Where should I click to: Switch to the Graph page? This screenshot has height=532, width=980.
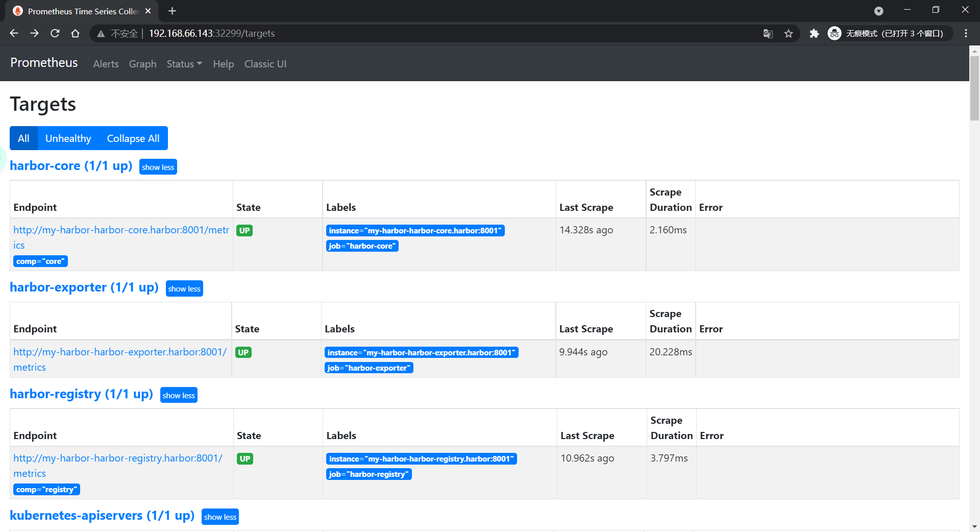pos(142,64)
